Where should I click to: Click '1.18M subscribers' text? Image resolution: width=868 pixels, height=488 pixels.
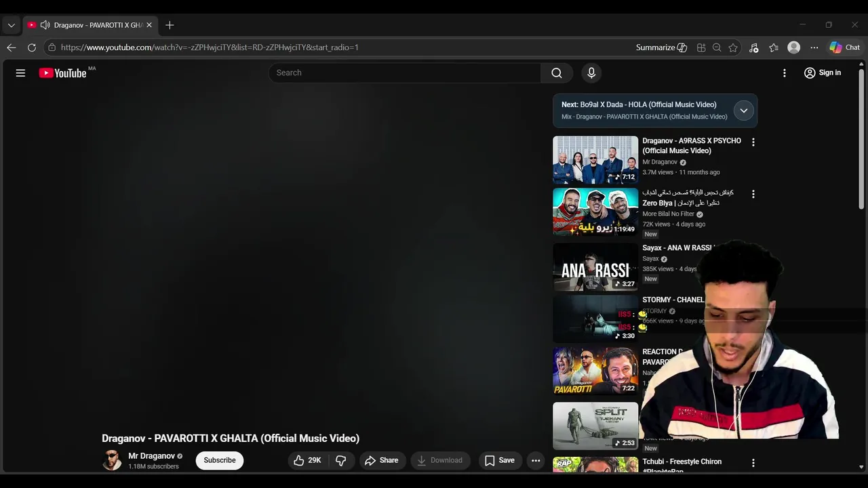(x=154, y=467)
